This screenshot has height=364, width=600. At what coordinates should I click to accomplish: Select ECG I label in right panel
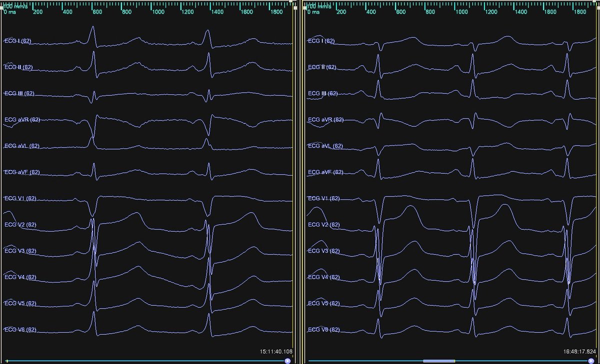[321, 41]
